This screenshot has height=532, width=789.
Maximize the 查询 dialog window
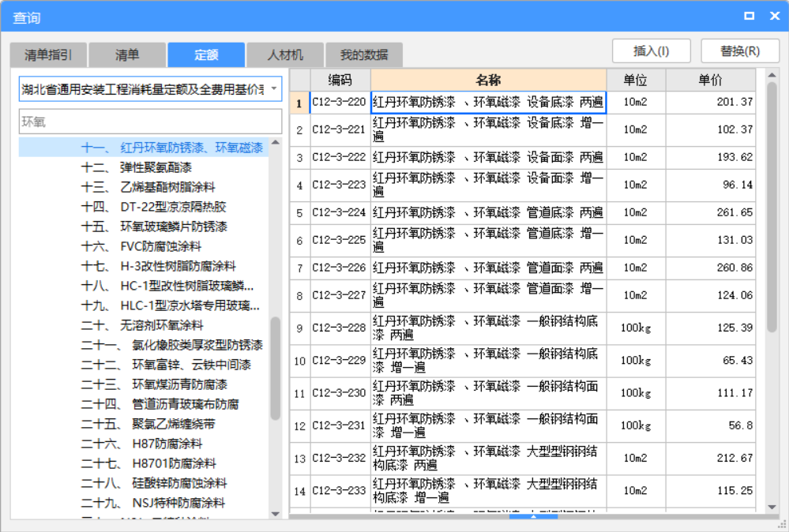click(749, 16)
